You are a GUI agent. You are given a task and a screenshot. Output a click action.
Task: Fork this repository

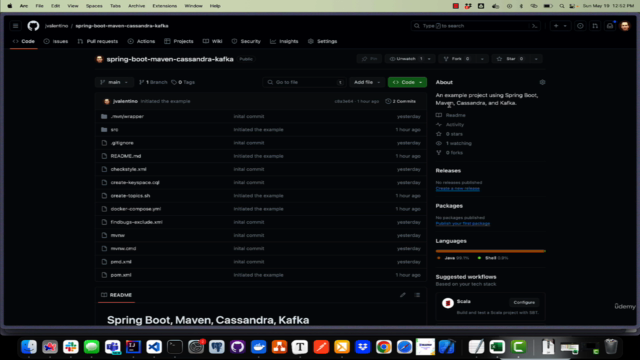(457, 59)
